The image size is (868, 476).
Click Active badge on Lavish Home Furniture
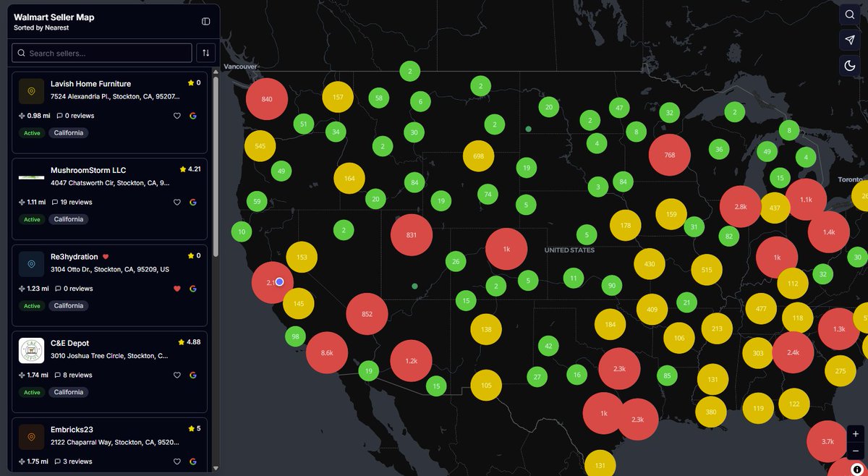click(x=32, y=133)
